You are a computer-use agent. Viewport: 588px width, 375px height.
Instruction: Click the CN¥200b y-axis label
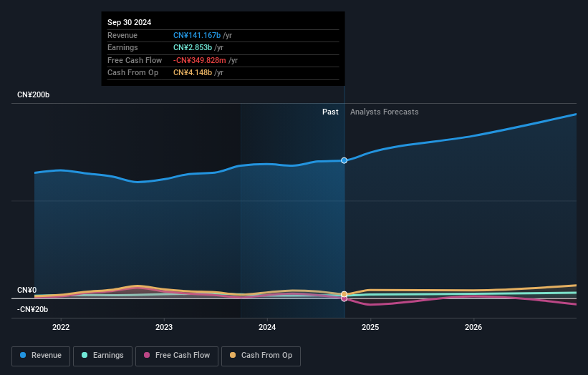tap(34, 94)
